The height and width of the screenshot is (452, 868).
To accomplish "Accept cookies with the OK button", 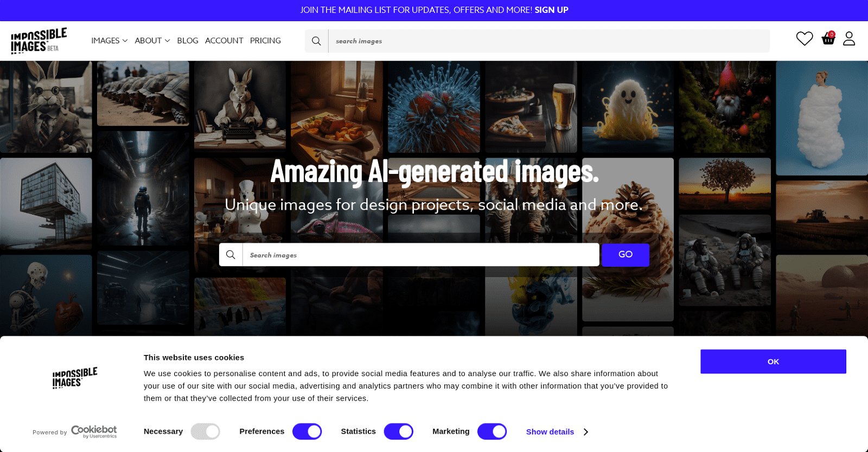I will [773, 361].
